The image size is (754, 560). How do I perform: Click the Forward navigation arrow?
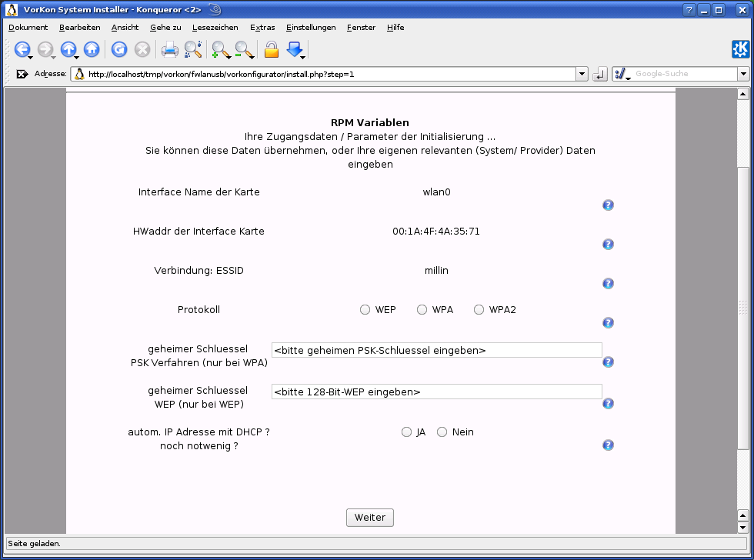[45, 49]
